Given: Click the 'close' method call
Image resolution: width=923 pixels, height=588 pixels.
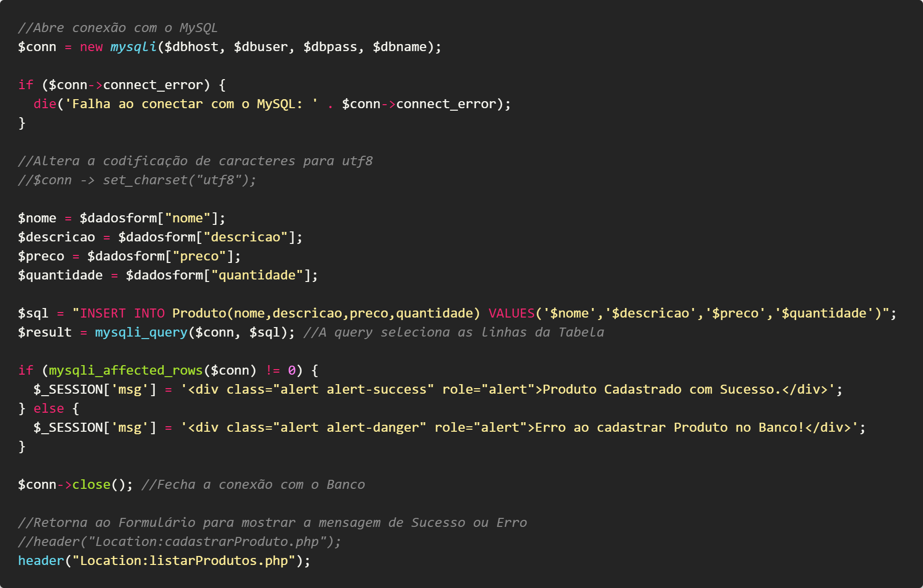Looking at the screenshot, I should 91,484.
